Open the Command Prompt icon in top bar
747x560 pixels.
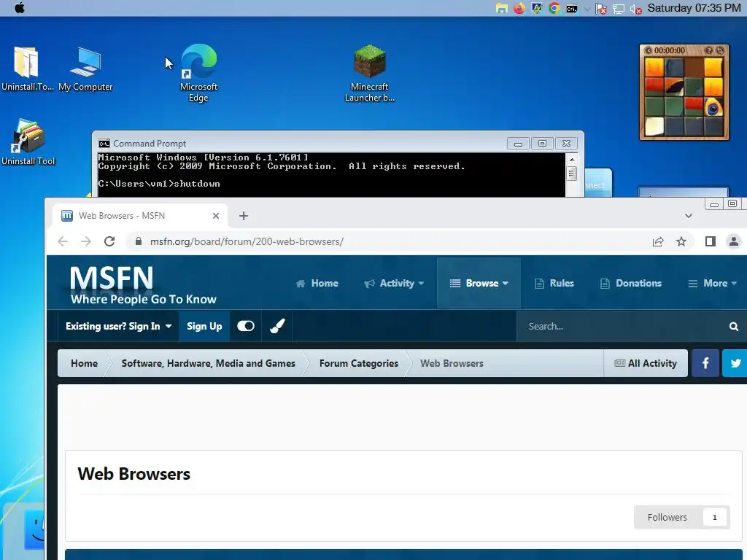(572, 9)
